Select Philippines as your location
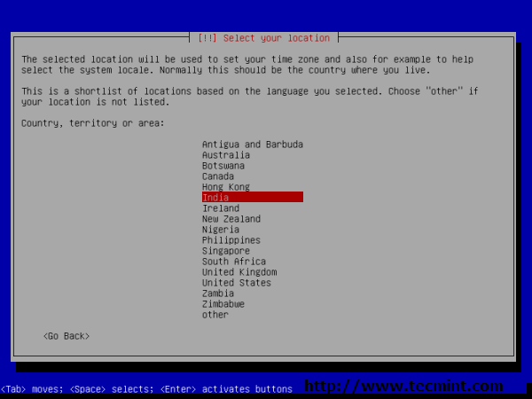The image size is (532, 399). (231, 240)
